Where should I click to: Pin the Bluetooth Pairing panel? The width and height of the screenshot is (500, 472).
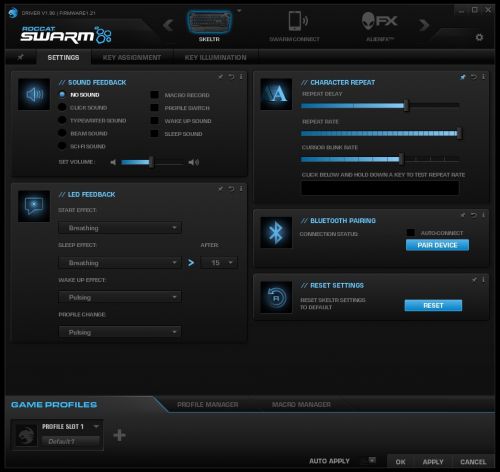(x=463, y=215)
